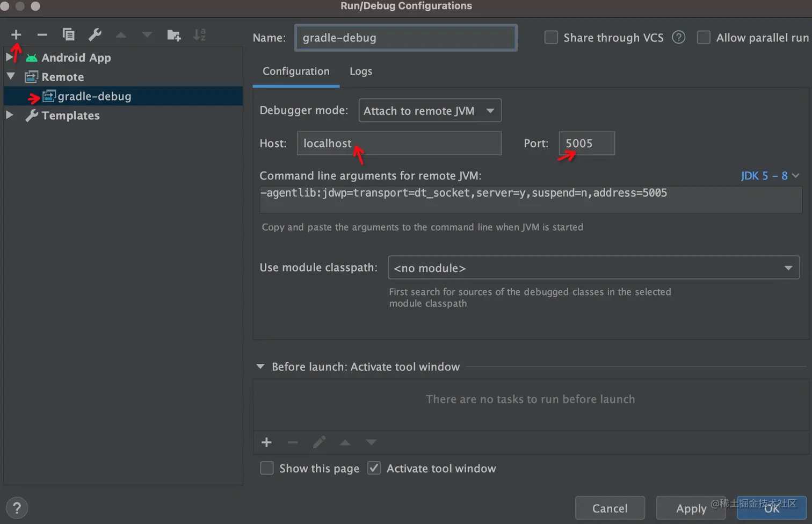Click the Cancel button
The width and height of the screenshot is (812, 524).
(610, 508)
